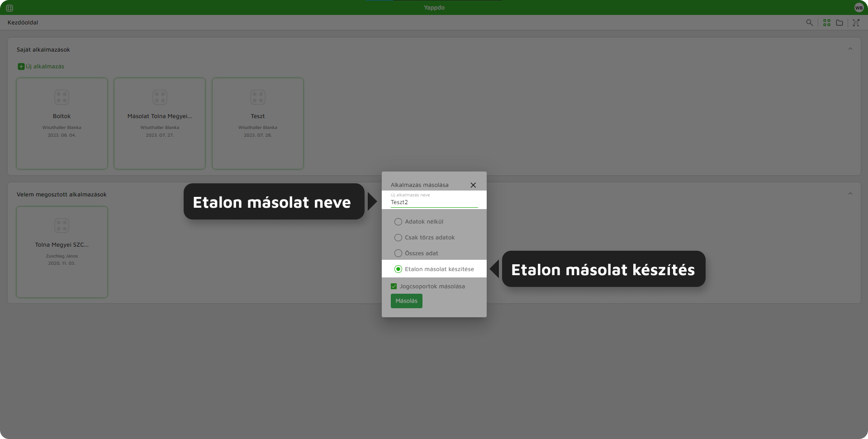Open the Másolat Tolna Megyei... card title

(160, 116)
